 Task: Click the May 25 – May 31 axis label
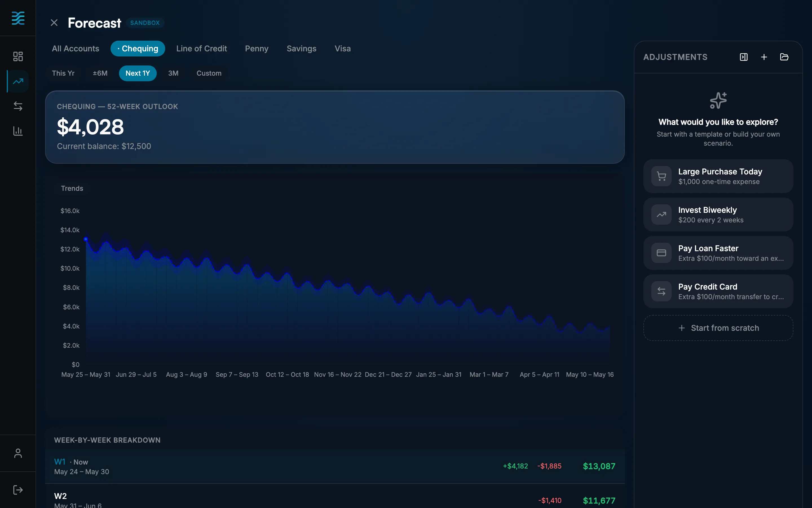85,374
